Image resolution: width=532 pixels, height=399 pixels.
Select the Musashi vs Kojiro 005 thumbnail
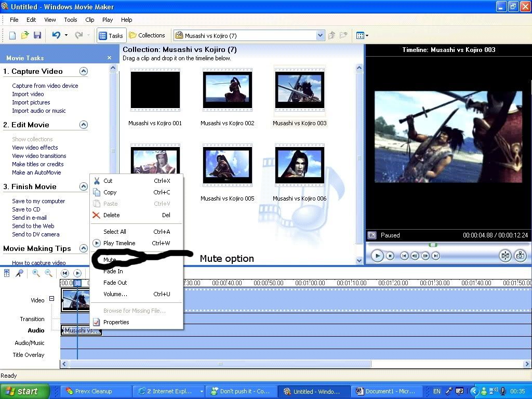(227, 165)
